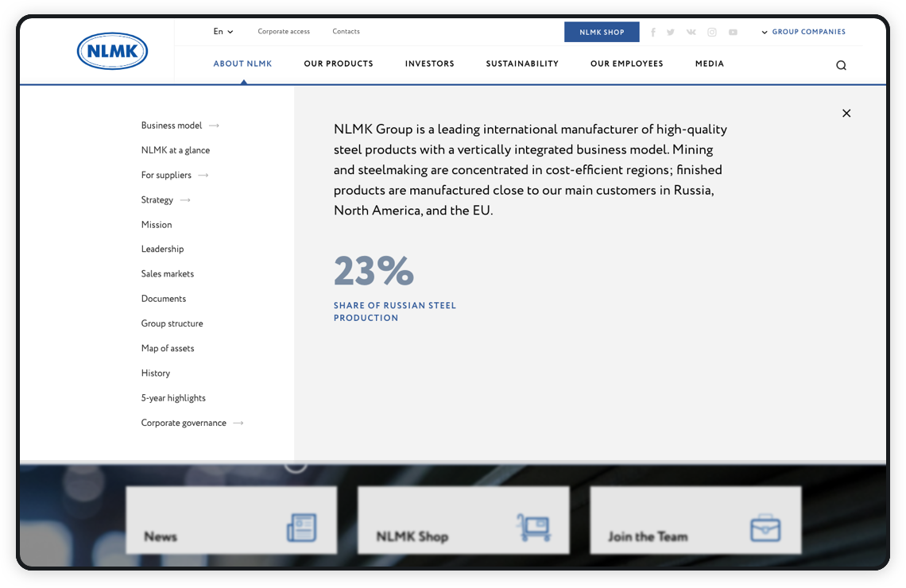Open the Instagram social icon
This screenshot has height=588, width=906.
tap(712, 33)
